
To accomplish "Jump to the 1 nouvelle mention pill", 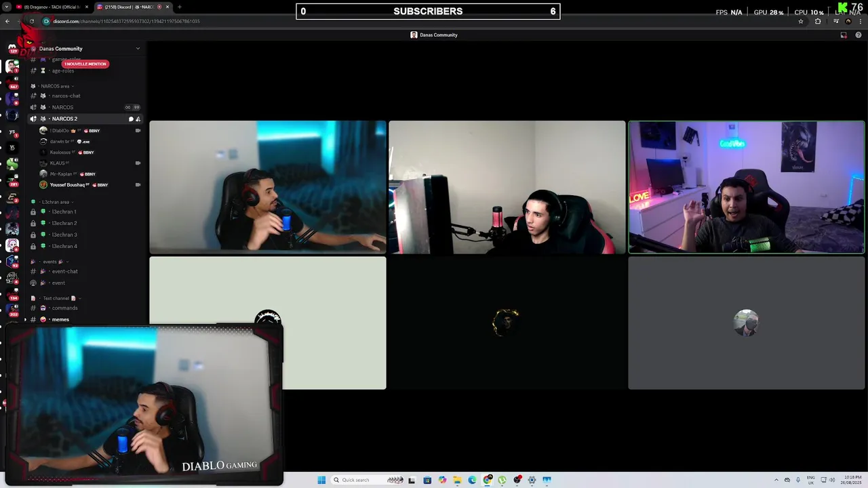I will point(85,64).
